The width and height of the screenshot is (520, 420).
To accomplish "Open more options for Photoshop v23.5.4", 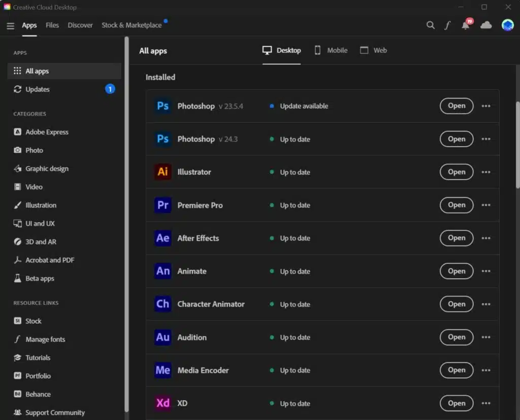I will tap(485, 106).
